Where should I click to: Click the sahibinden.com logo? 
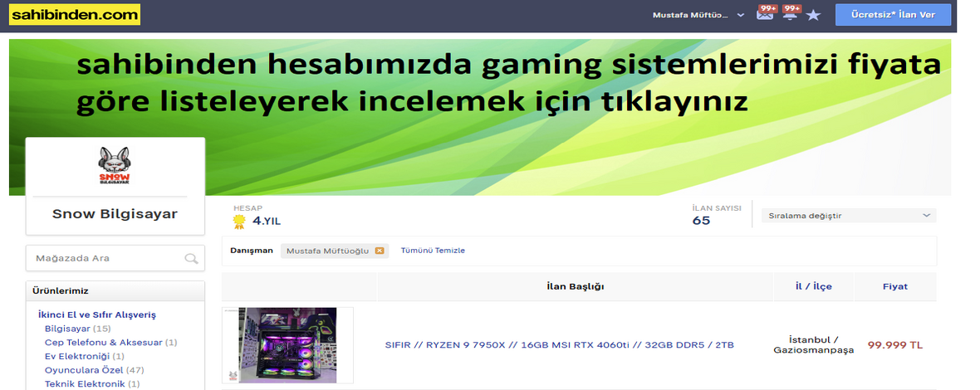click(x=75, y=14)
